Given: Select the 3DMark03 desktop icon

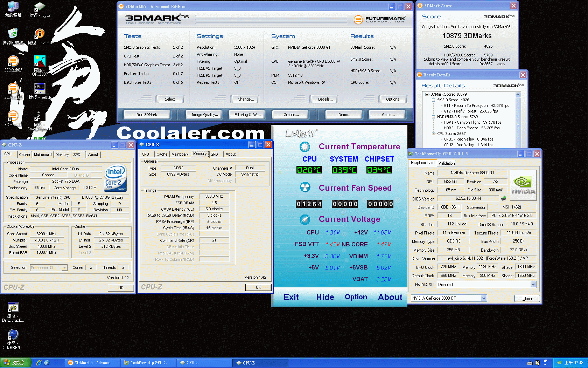Looking at the screenshot, I should pyautogui.click(x=13, y=64).
